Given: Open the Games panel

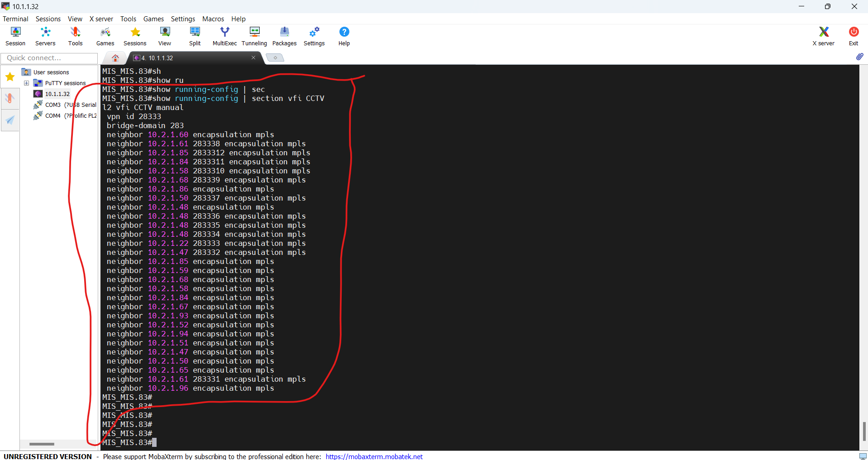Looking at the screenshot, I should click(105, 36).
